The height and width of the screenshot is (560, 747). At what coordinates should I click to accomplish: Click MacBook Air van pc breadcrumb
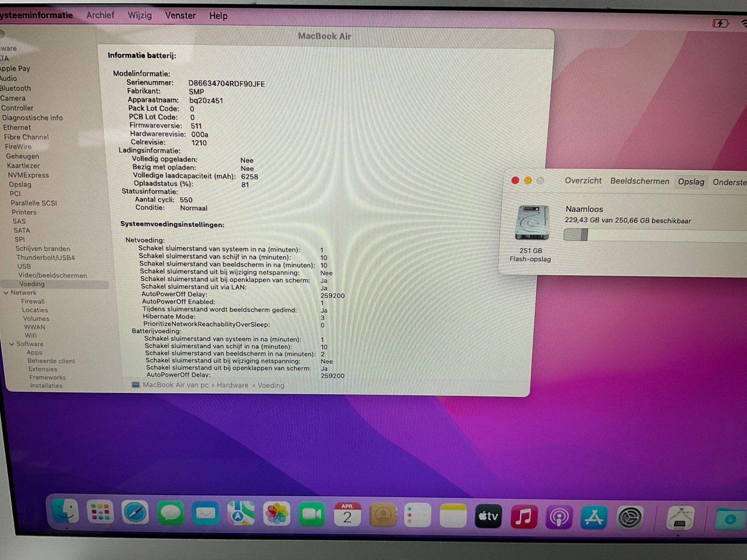pos(176,385)
